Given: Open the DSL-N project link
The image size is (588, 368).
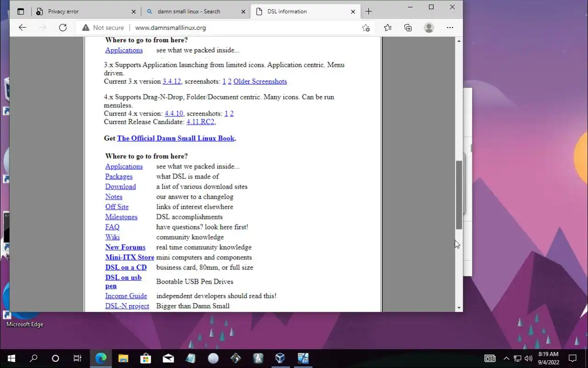Looking at the screenshot, I should (x=127, y=306).
